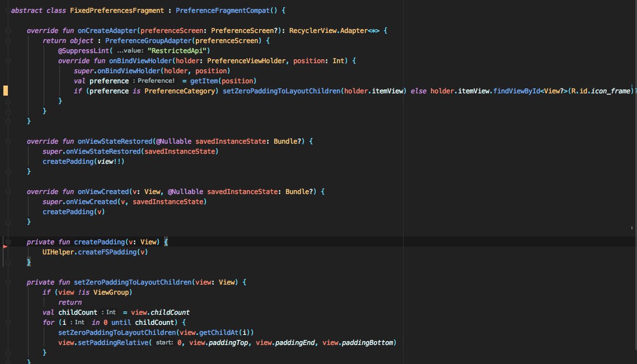Fold the createPadding function in the gutter

pos(8,242)
